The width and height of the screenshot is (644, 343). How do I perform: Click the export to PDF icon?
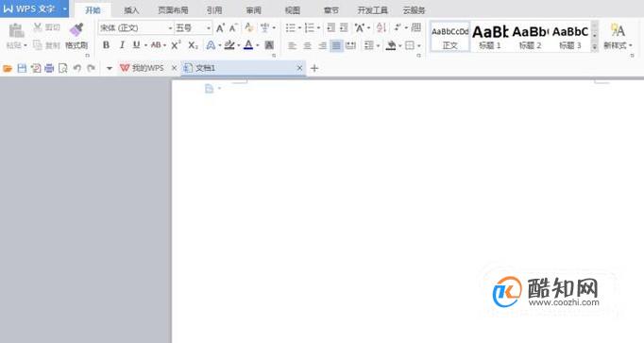point(36,68)
